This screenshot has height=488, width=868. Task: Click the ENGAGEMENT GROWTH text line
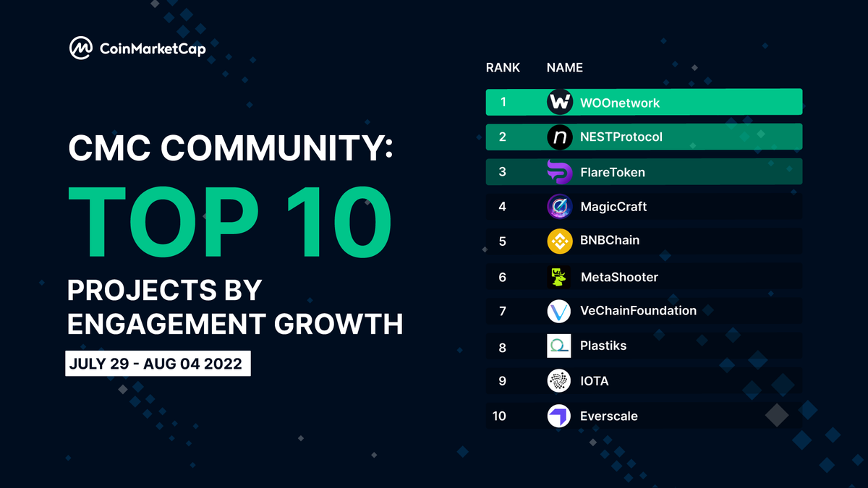point(235,323)
